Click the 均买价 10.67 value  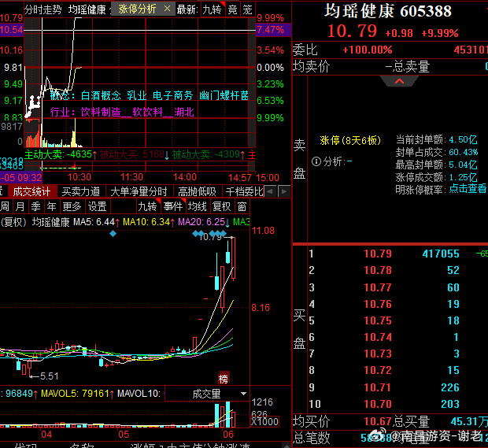coord(378,421)
